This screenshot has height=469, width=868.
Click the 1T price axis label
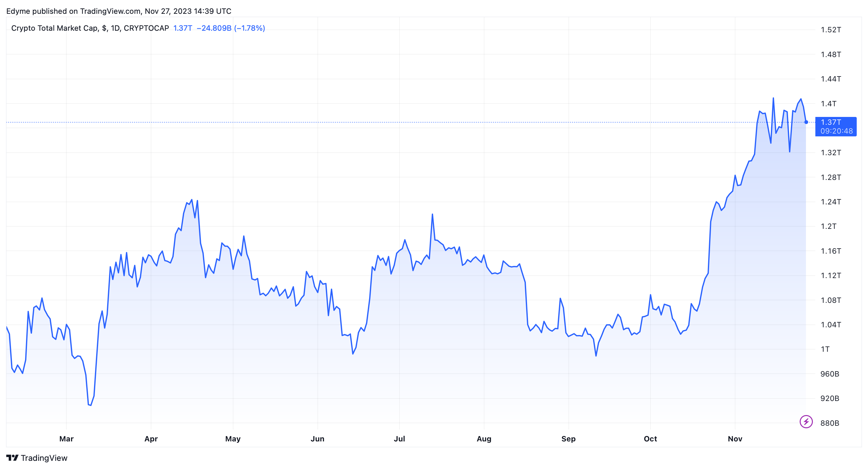[x=825, y=349]
